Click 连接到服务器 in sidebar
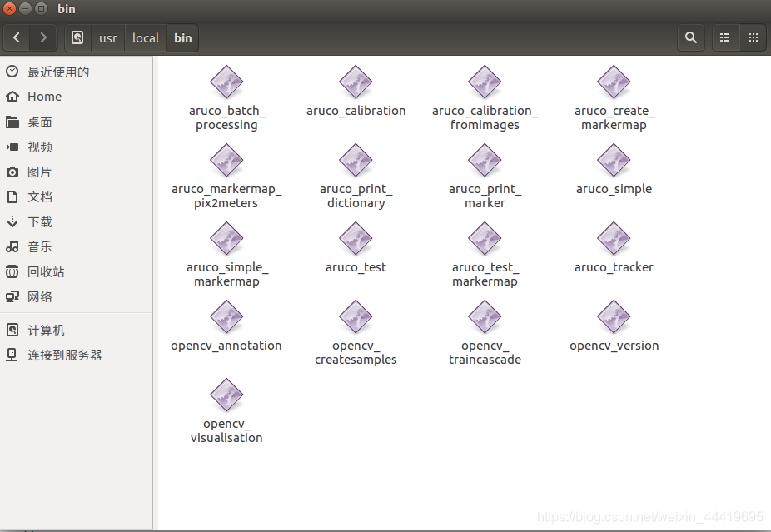The image size is (771, 532). (77, 355)
